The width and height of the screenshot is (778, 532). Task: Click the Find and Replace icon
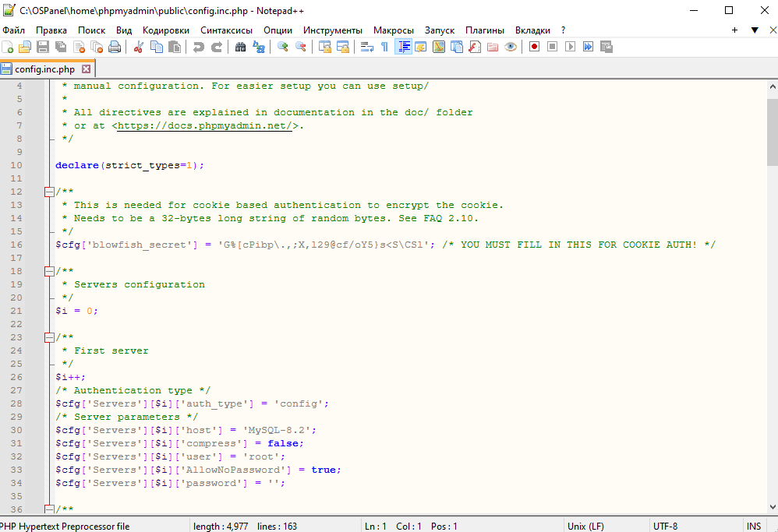[259, 47]
